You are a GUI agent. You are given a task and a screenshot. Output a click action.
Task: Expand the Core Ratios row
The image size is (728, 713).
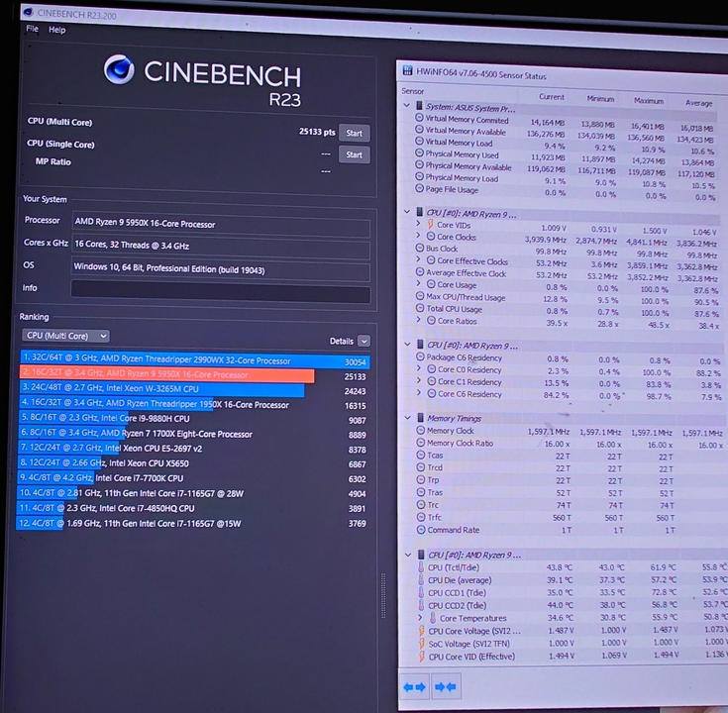tap(419, 319)
